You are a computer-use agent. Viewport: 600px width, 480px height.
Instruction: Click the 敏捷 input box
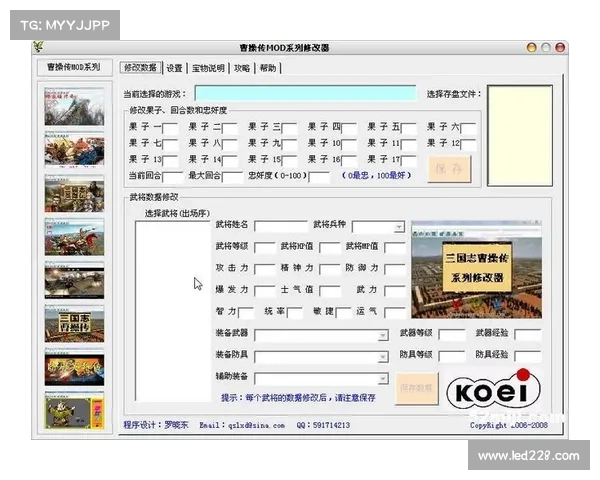coord(344,313)
